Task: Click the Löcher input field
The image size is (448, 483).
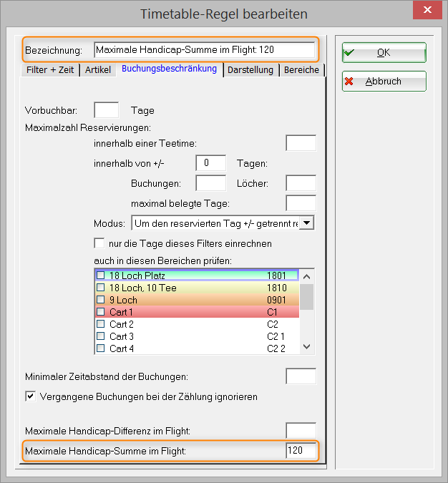Action: (x=301, y=183)
